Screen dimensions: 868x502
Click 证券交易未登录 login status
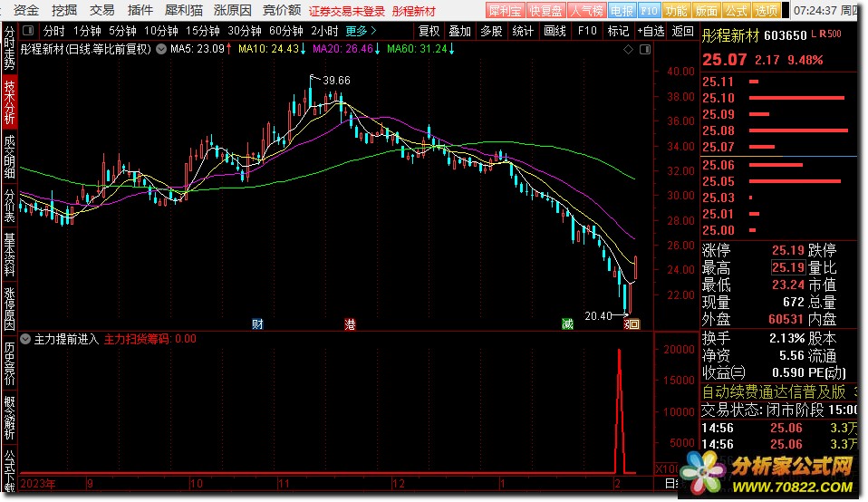[346, 11]
